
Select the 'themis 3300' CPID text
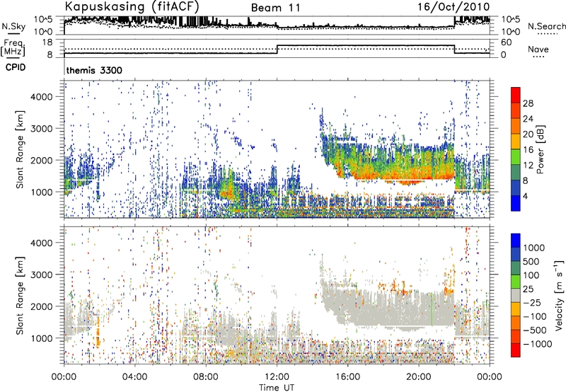(x=94, y=70)
